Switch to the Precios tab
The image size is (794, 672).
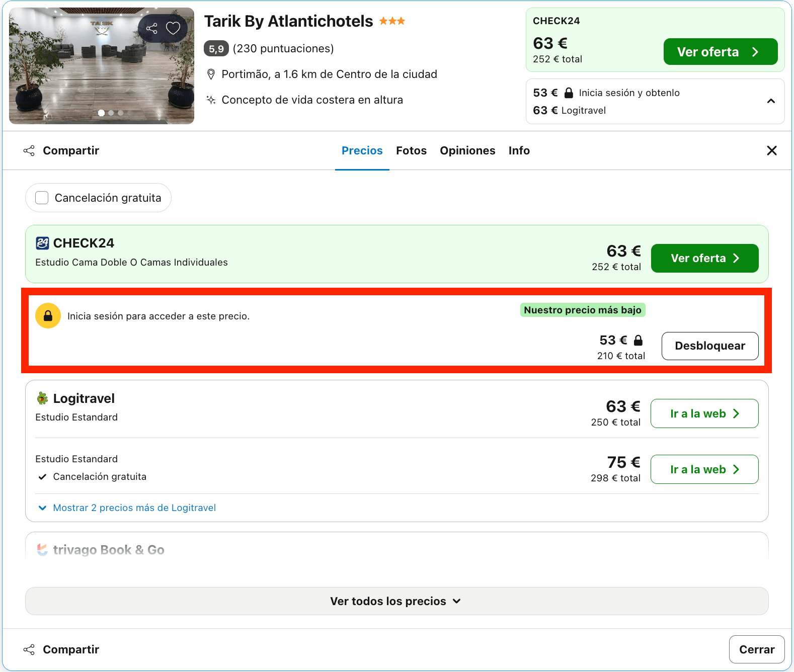[x=362, y=150]
